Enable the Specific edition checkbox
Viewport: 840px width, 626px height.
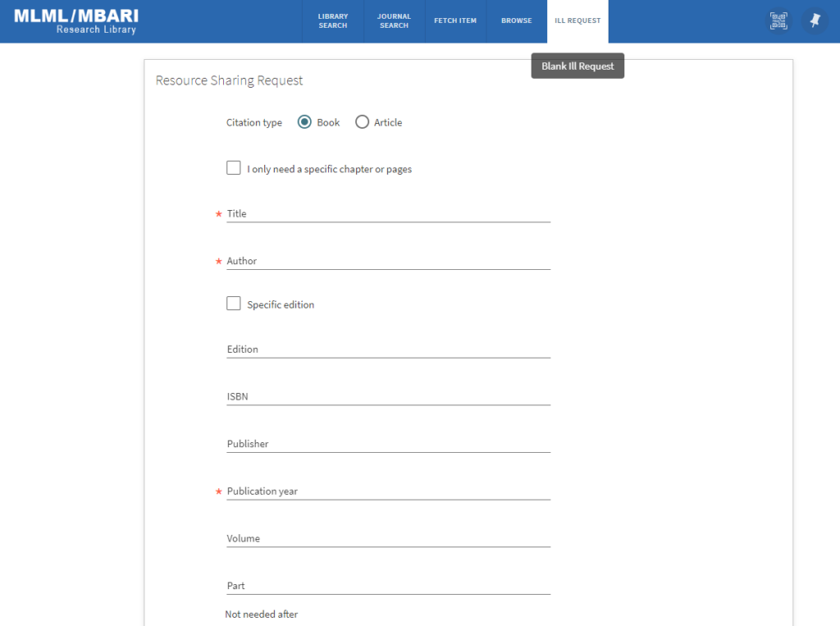(x=234, y=304)
